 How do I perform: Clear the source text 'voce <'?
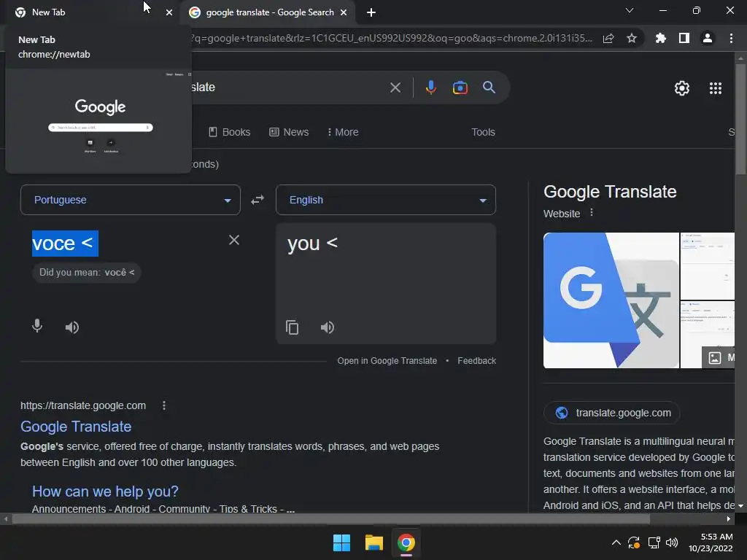click(233, 240)
